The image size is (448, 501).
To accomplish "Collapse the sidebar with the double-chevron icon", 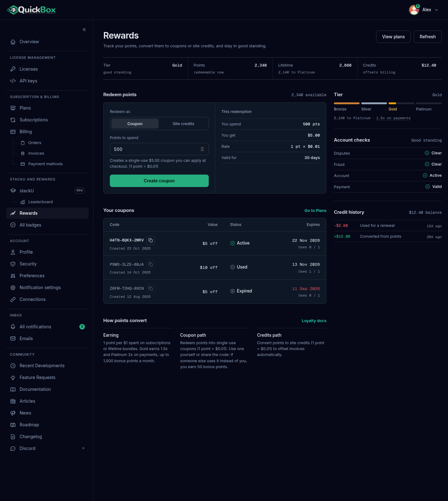I will pyautogui.click(x=84, y=30).
